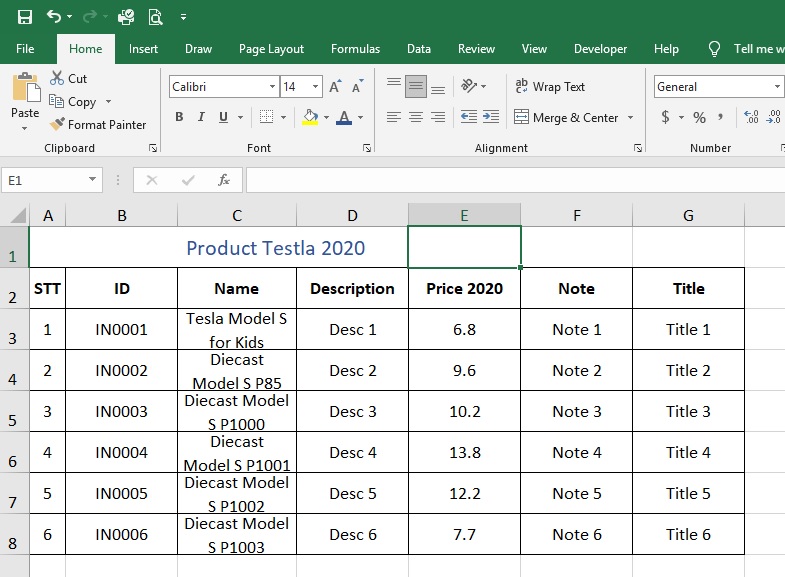The width and height of the screenshot is (785, 577).
Task: Click the Print Preview icon in quick access toolbar
Action: (156, 17)
